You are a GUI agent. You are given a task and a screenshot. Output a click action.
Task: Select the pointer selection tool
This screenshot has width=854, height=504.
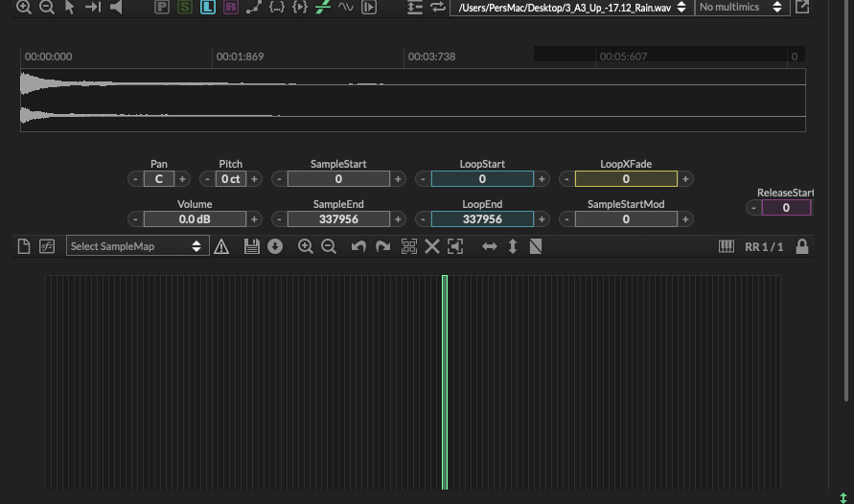coord(70,7)
